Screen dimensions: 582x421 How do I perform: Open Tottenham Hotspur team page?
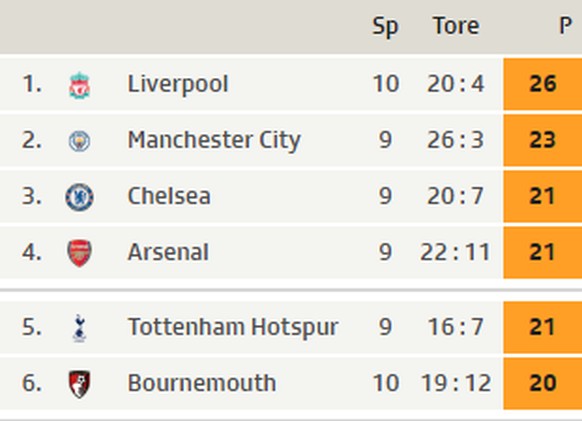233,327
